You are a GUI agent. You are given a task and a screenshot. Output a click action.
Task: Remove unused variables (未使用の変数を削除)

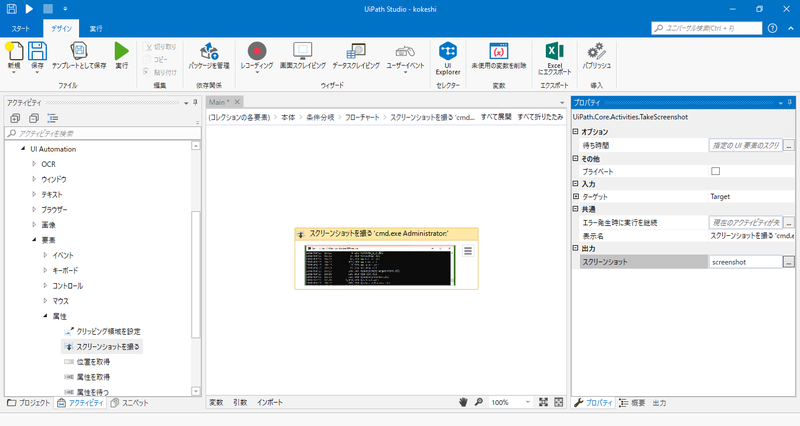498,51
